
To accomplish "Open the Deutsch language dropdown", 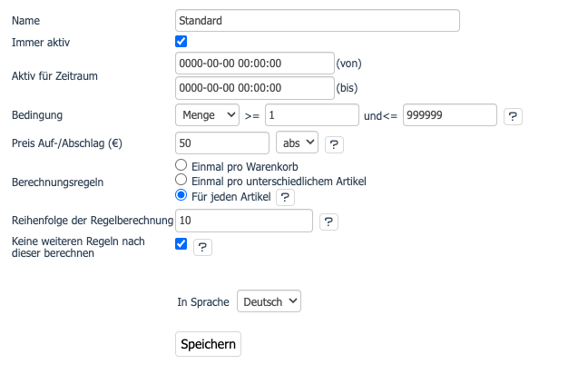I will tap(269, 302).
